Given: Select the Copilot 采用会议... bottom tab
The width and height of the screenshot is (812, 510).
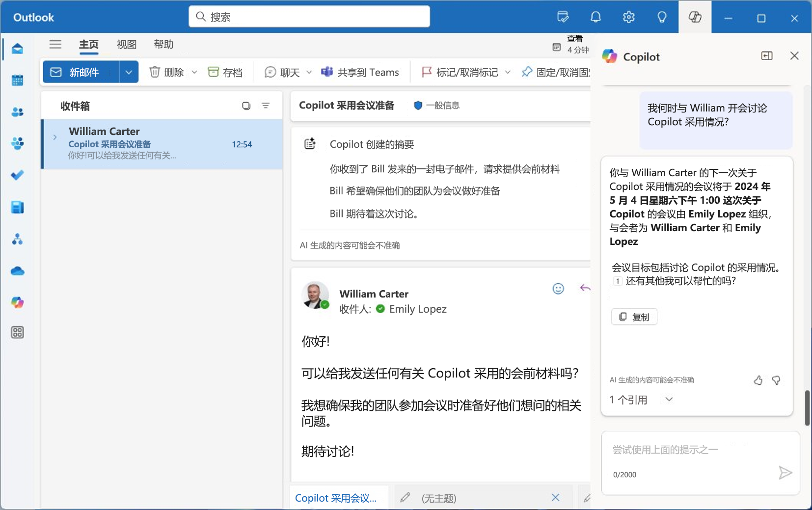Looking at the screenshot, I should [x=339, y=498].
